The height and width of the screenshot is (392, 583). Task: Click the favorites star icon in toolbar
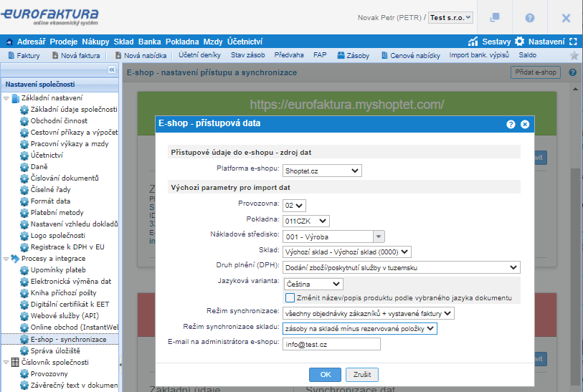[x=574, y=55]
